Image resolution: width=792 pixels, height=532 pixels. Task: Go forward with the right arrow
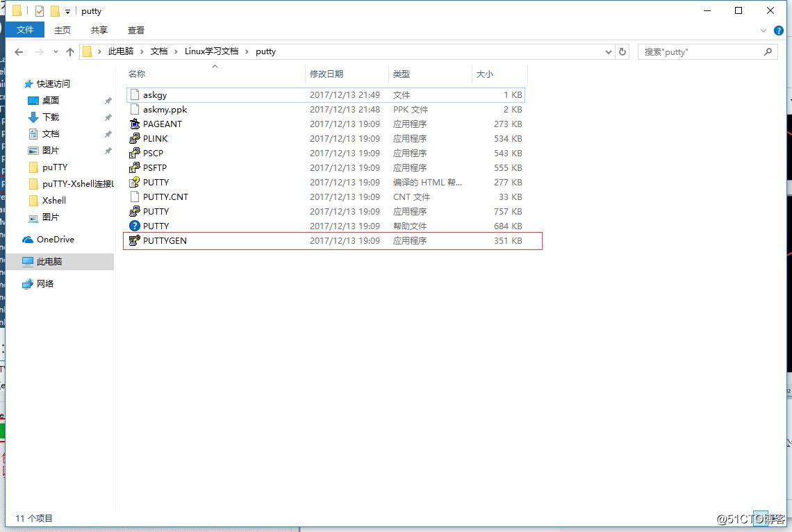click(x=40, y=52)
